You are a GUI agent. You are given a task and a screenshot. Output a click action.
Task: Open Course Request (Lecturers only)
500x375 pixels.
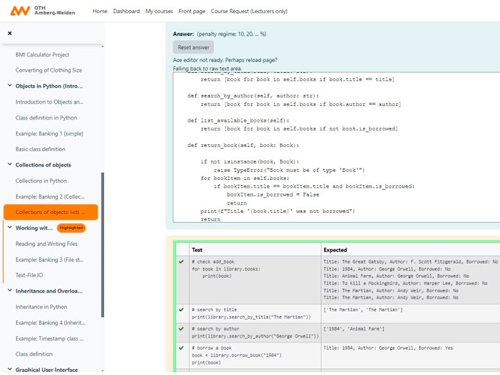click(x=249, y=11)
